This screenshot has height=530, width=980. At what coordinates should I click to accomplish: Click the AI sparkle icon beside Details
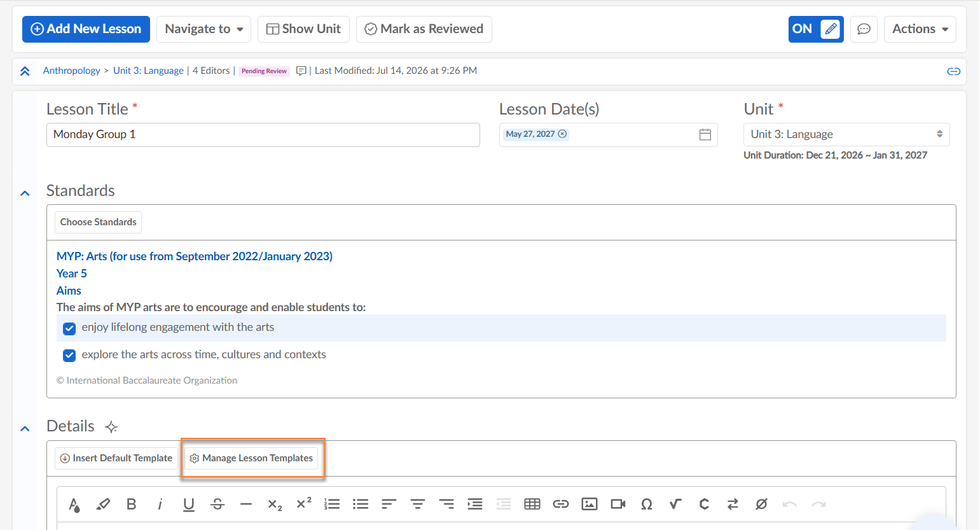pyautogui.click(x=111, y=427)
